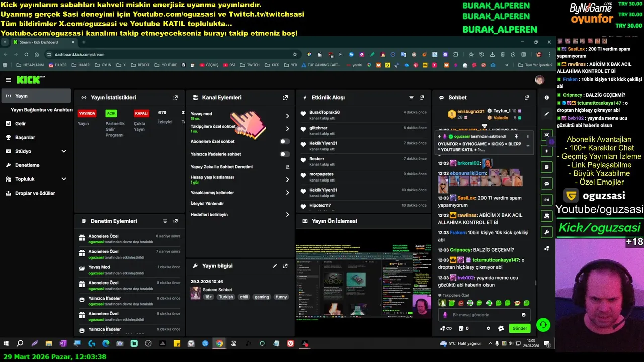Open Droplar ve ödüller in sidebar
The image size is (644, 362).
[36, 193]
